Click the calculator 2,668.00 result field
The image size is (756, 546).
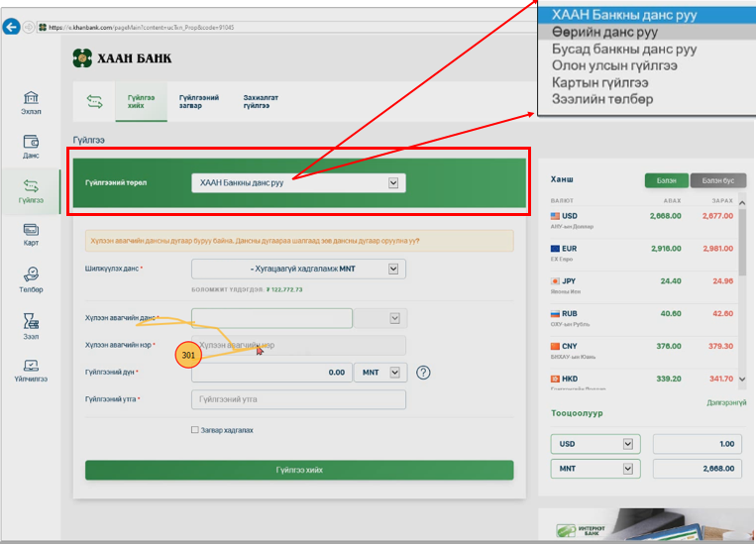tap(698, 469)
